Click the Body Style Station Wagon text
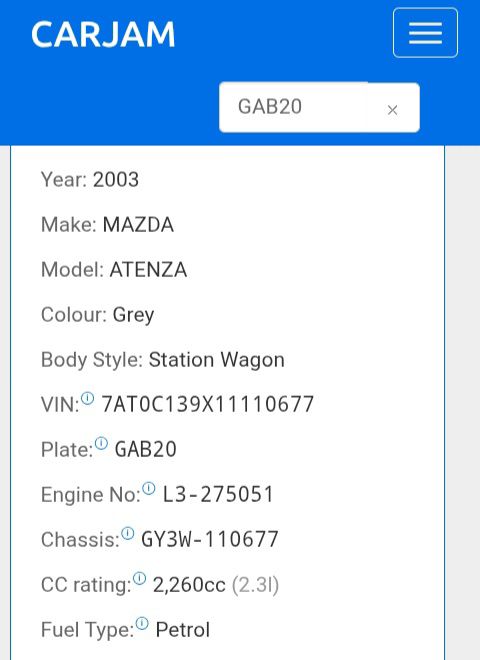The height and width of the screenshot is (660, 480). pos(217,360)
